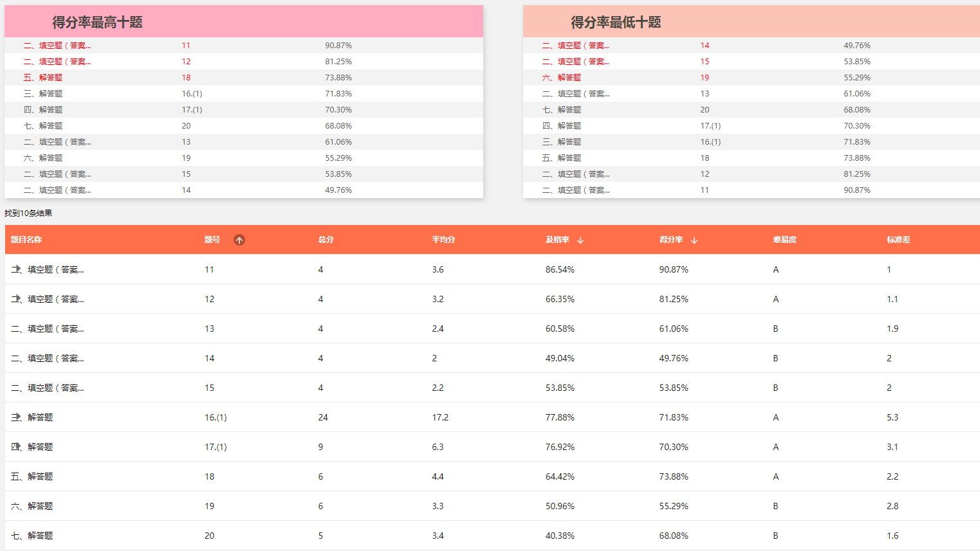Click the down arrow beside 及格率 header
The width and height of the screenshot is (980, 551).
point(580,240)
